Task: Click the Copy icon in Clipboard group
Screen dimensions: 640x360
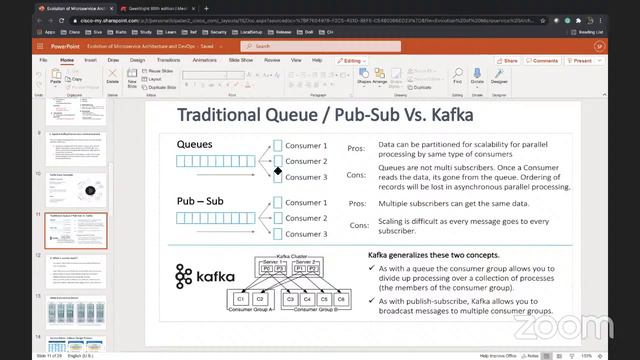Action: tap(68, 79)
